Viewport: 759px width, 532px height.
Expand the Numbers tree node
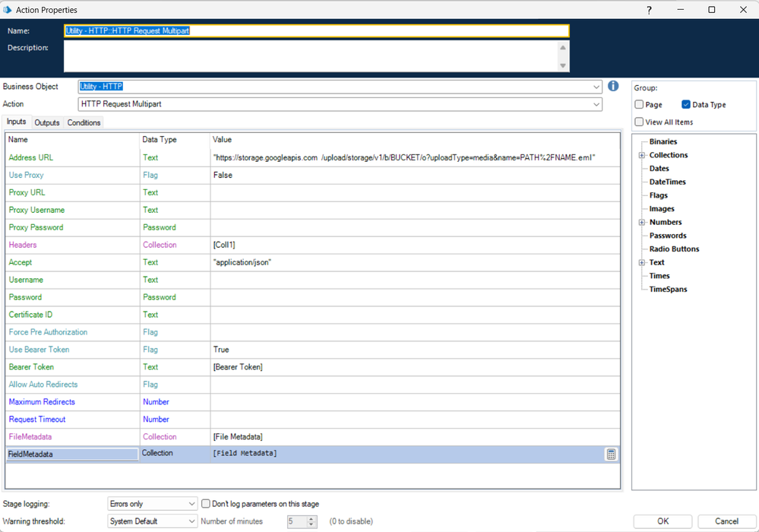pyautogui.click(x=642, y=223)
